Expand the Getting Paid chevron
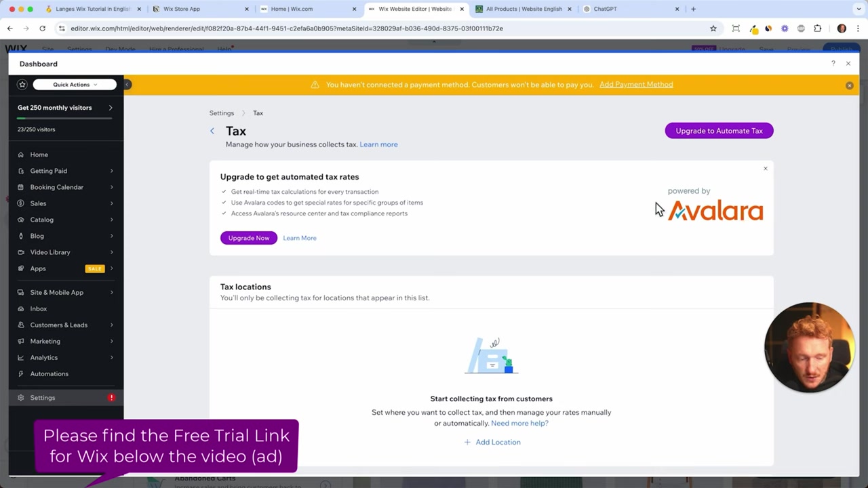 tap(111, 171)
